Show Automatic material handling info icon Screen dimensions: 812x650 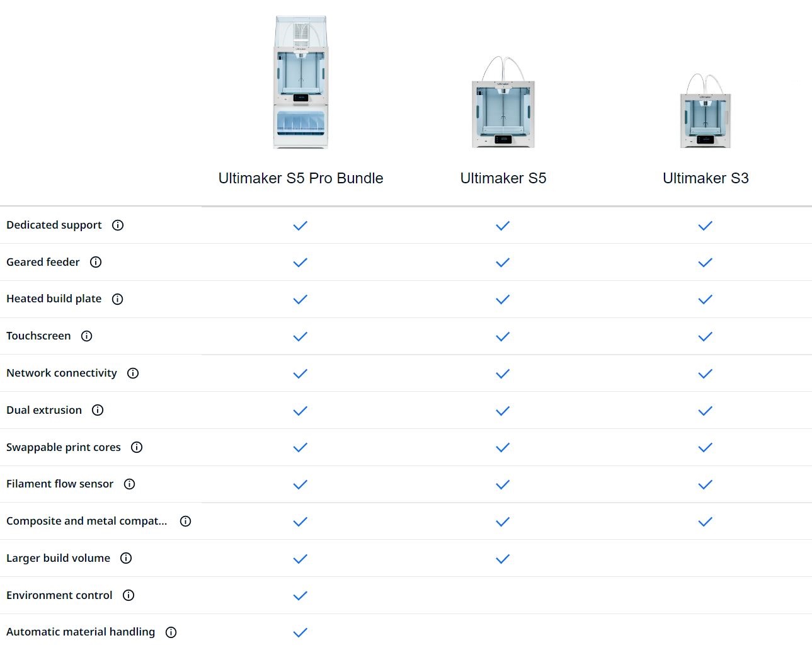[171, 632]
